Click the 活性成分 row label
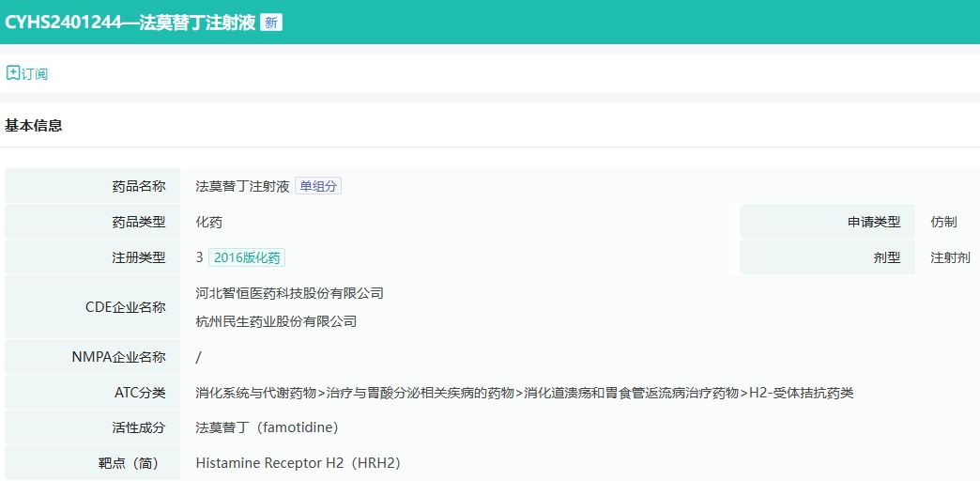980x481 pixels. pos(139,428)
